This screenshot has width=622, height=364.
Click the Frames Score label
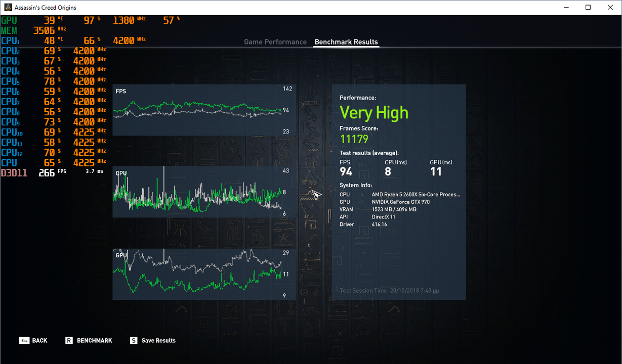click(359, 128)
